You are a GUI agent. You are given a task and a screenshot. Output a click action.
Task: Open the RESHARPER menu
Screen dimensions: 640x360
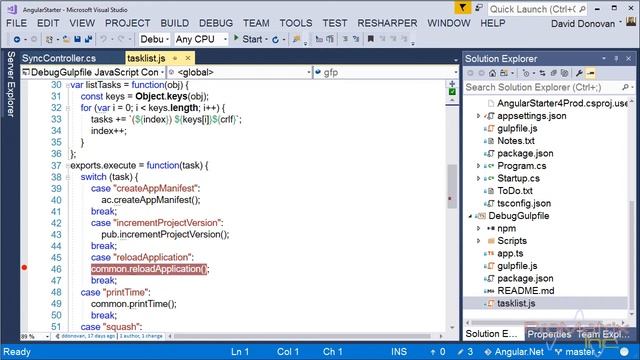coord(387,23)
